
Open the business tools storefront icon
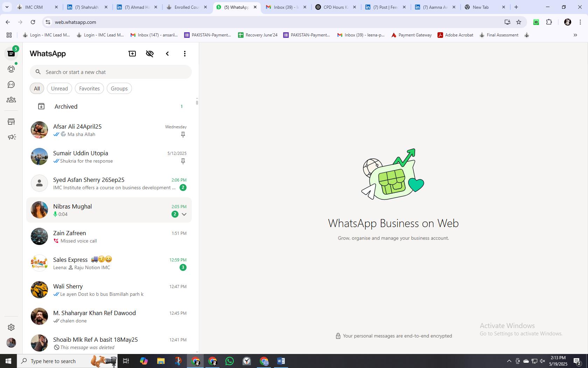(x=11, y=122)
